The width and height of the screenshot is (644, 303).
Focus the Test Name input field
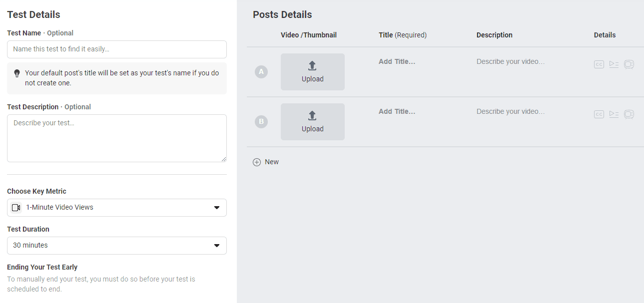click(x=117, y=49)
